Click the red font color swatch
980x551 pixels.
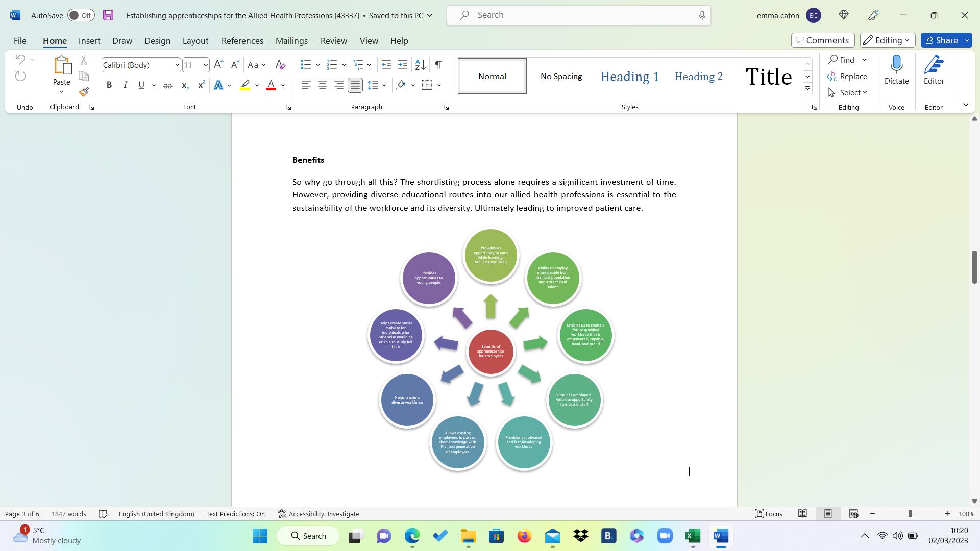click(271, 86)
